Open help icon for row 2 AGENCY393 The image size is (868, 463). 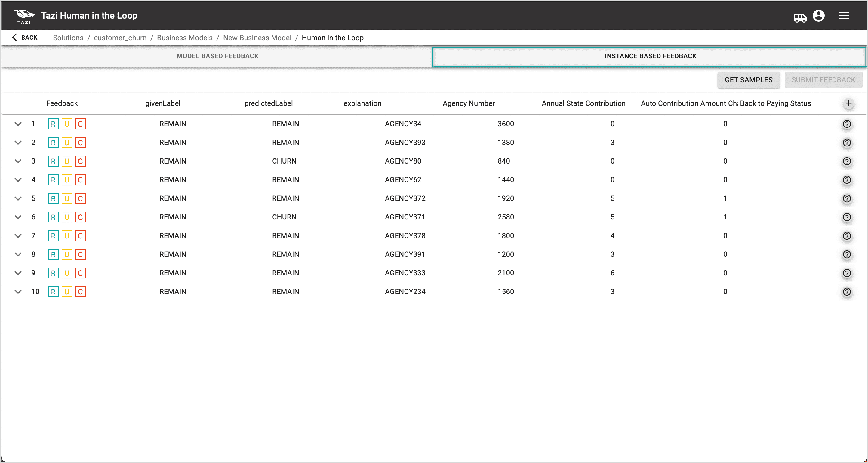pos(847,143)
